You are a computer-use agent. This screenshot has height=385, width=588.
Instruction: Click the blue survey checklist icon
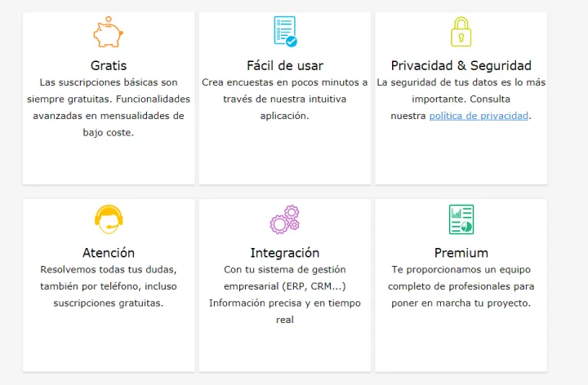tap(284, 32)
